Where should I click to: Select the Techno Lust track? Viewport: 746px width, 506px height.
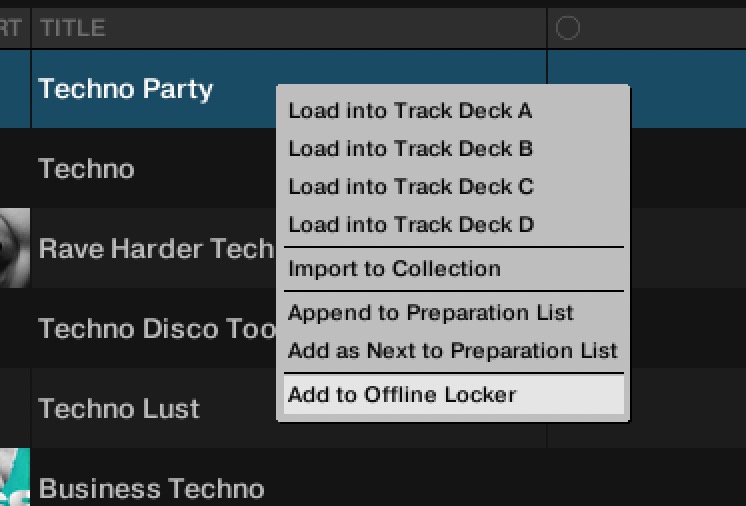[x=119, y=409]
